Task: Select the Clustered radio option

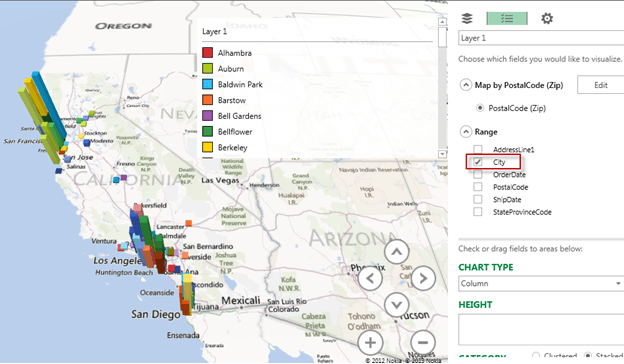Action: 536,355
